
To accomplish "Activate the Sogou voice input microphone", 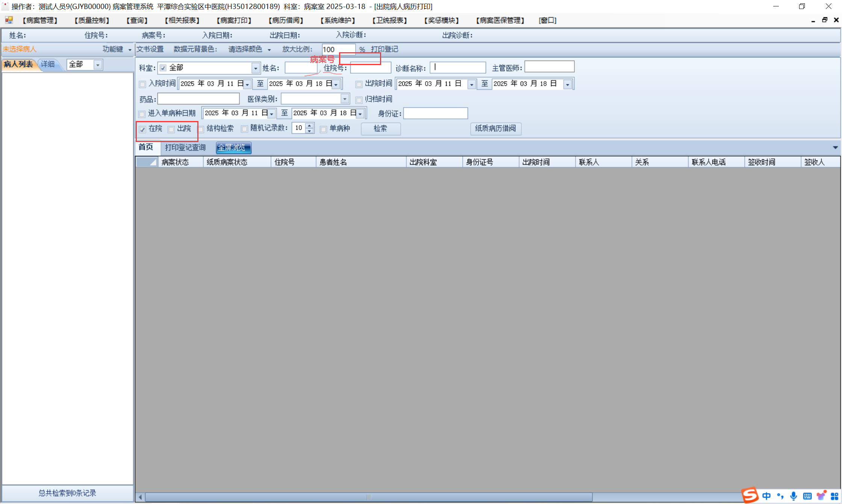I will click(794, 496).
